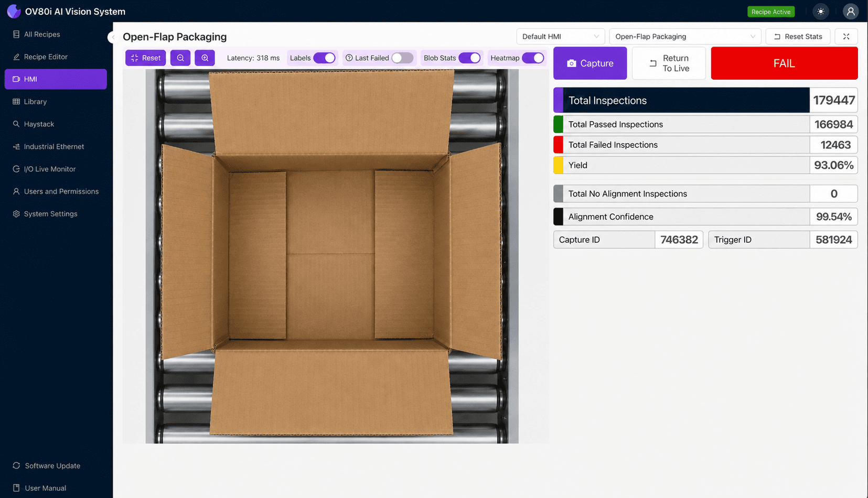Click the OV80i logo icon
Viewport: 868px width, 498px height.
tap(14, 11)
